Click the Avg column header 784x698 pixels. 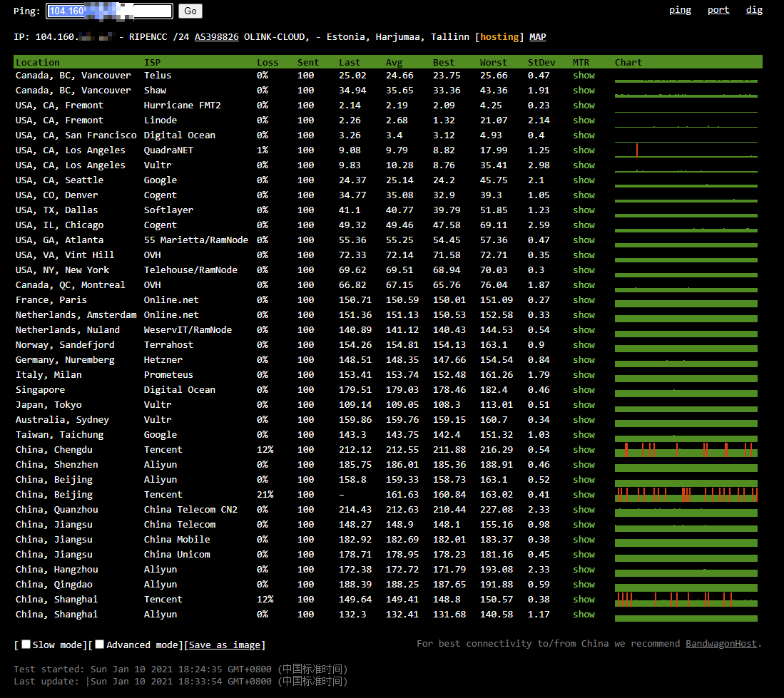tap(394, 63)
